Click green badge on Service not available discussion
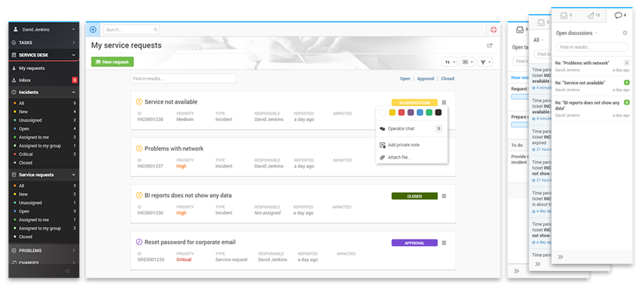 coord(627,82)
